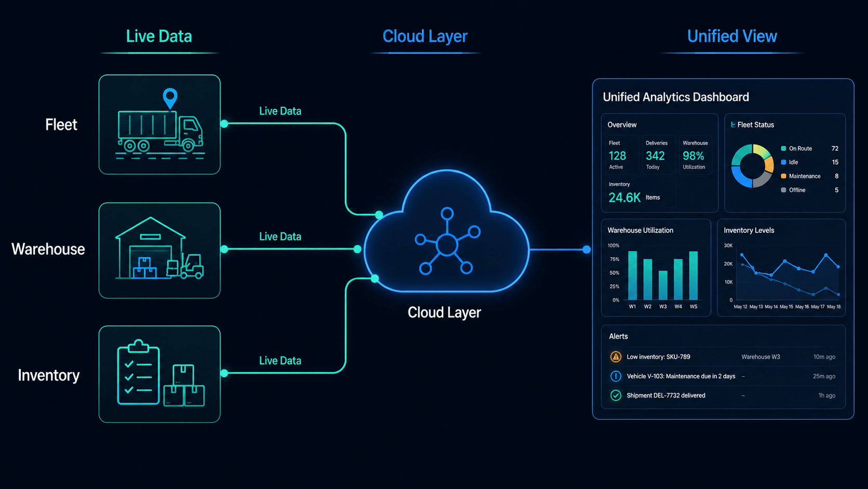
Task: Click the May 12 label on Inventory Levels axis
Action: [740, 307]
